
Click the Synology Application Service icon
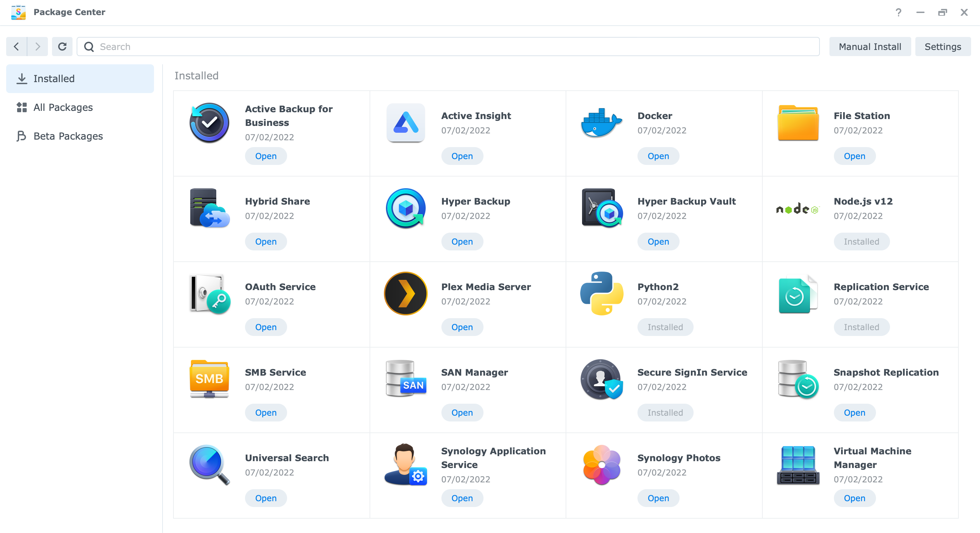tap(405, 465)
